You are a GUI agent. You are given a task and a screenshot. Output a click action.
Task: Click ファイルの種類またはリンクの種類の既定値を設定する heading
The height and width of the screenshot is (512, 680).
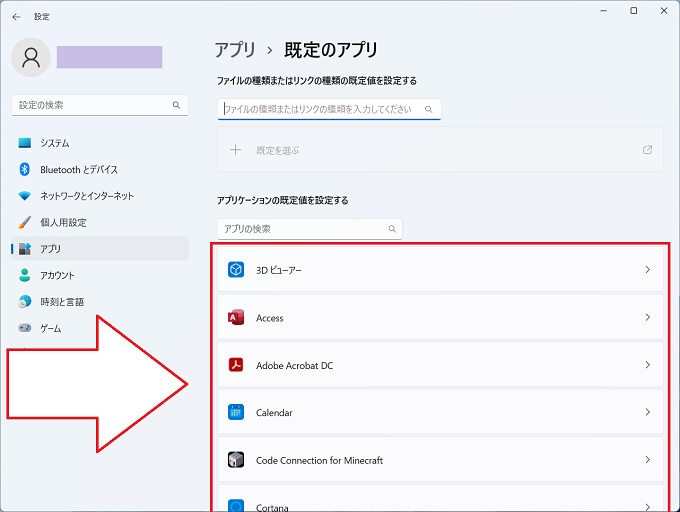(317, 81)
